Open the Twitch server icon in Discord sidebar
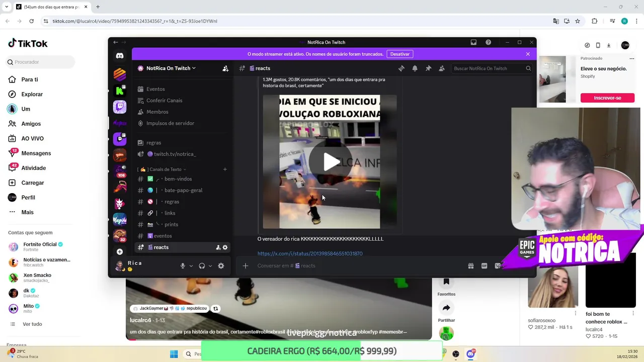 (120, 107)
